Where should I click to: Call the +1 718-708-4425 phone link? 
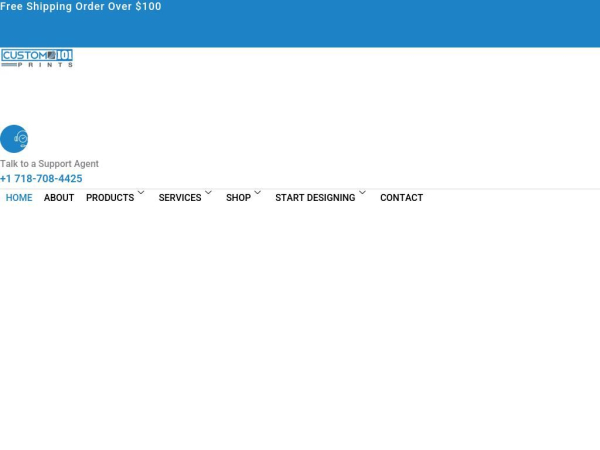click(41, 179)
